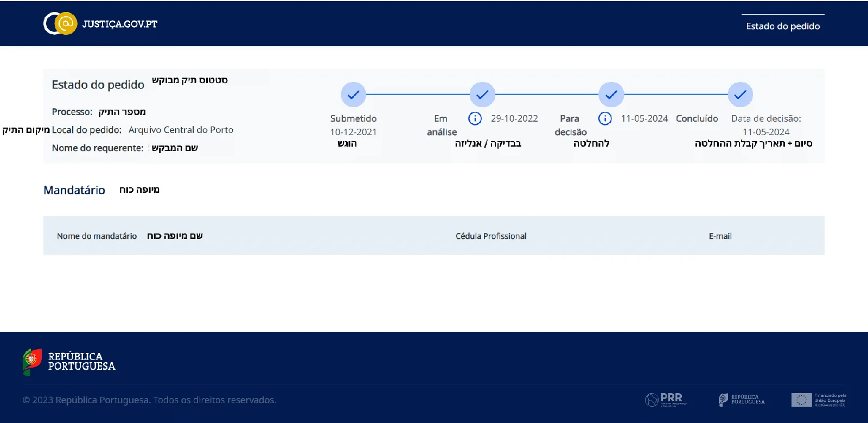Viewport: 868px width, 423px height.
Task: Click the União Europeia funding logo
Action: coord(819,400)
